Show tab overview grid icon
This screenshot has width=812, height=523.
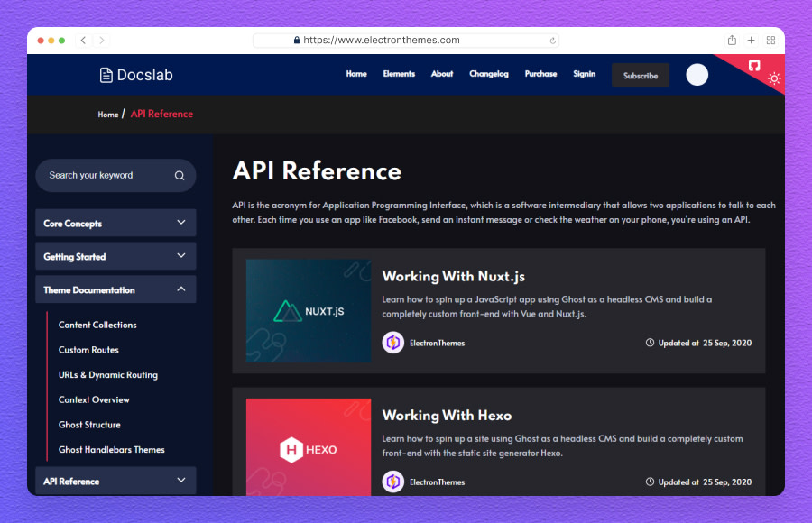coord(770,41)
